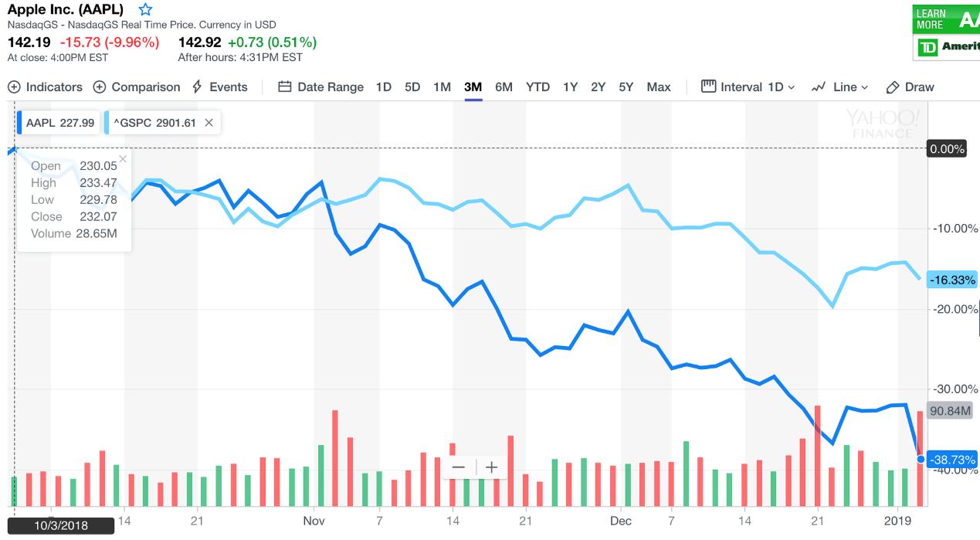
Task: Open the Indicators plus icon
Action: click(14, 87)
